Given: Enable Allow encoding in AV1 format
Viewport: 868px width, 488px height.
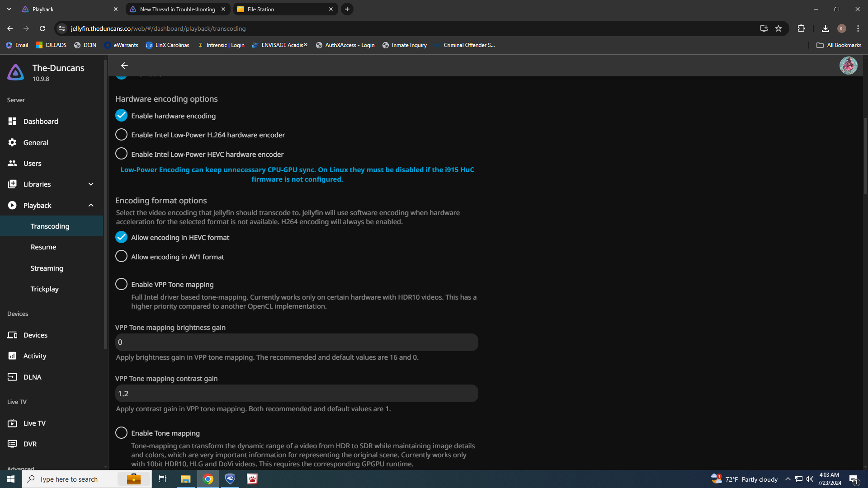Looking at the screenshot, I should pyautogui.click(x=121, y=256).
